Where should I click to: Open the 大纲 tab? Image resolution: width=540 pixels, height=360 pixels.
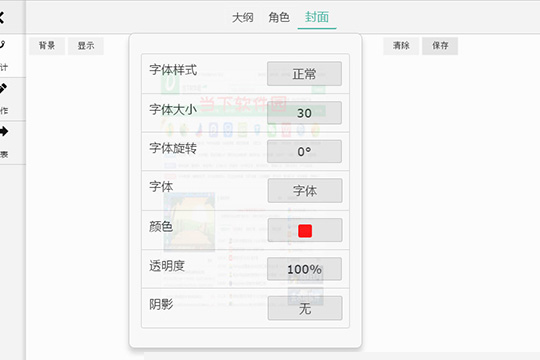coord(243,18)
